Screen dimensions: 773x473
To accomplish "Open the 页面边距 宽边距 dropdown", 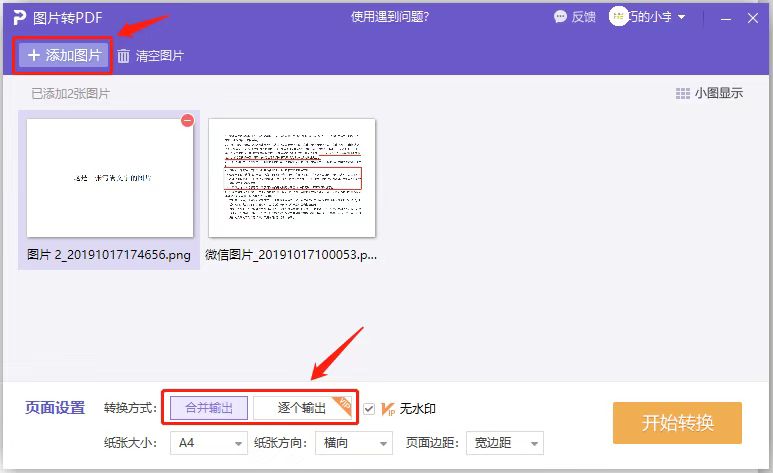I will pos(505,443).
